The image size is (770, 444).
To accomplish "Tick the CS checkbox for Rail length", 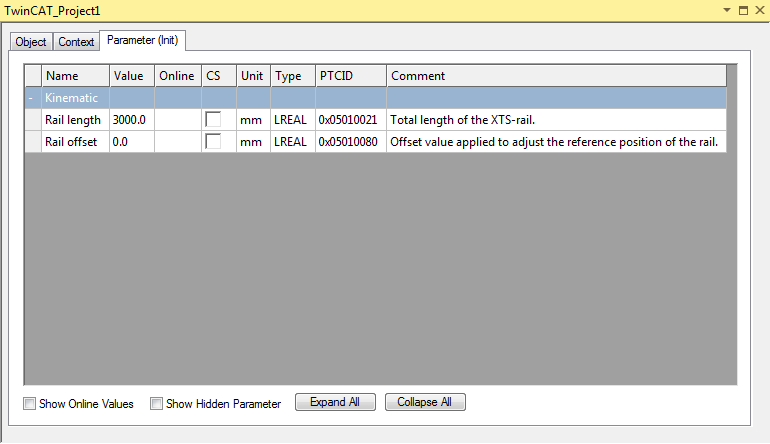I will point(213,119).
